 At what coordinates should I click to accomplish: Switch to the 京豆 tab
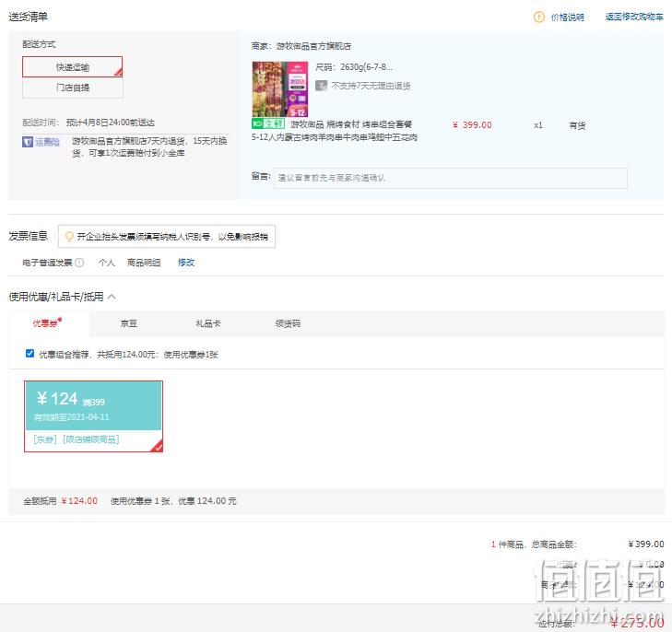[x=128, y=323]
